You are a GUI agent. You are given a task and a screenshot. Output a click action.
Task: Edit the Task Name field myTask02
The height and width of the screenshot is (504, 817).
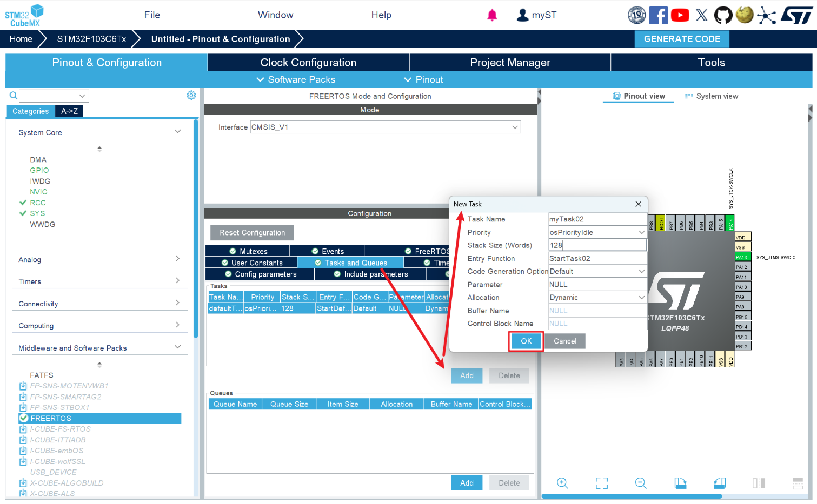(597, 219)
